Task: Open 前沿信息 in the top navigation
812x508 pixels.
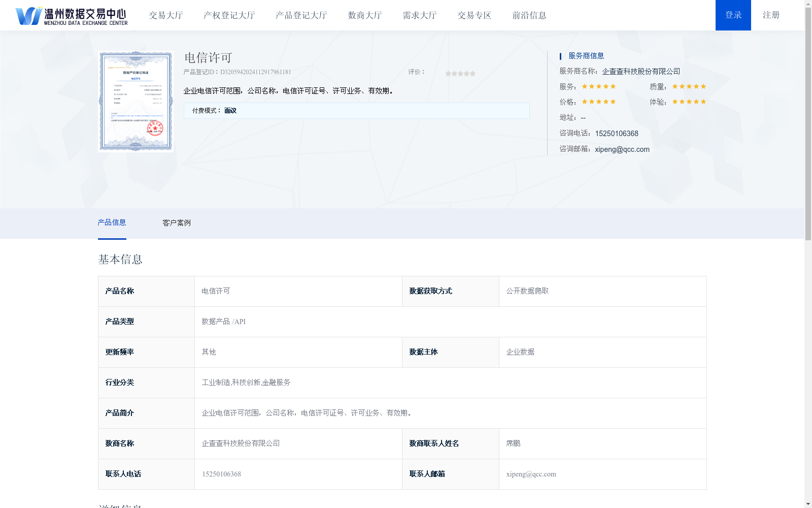Action: point(529,15)
